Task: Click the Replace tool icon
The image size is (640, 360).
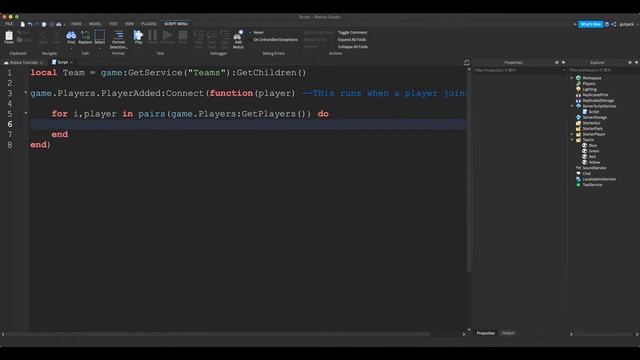Action: click(x=85, y=36)
